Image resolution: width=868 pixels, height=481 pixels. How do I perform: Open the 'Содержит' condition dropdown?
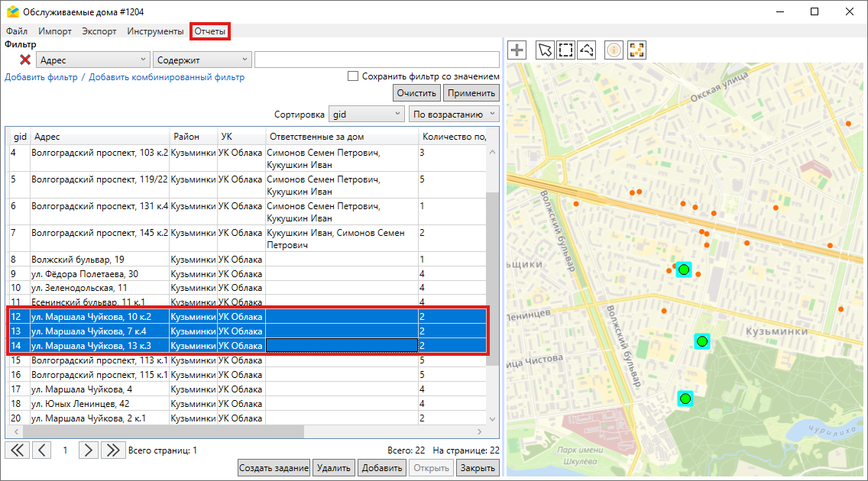pos(202,60)
